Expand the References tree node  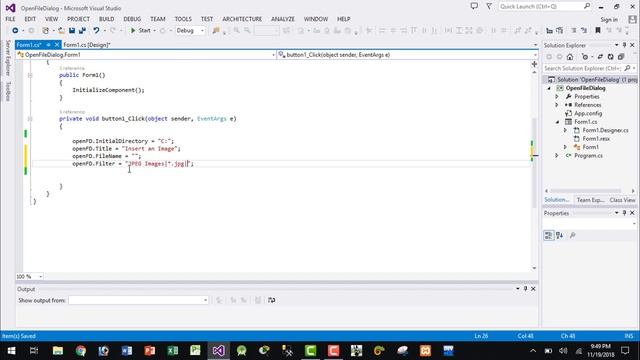point(557,105)
